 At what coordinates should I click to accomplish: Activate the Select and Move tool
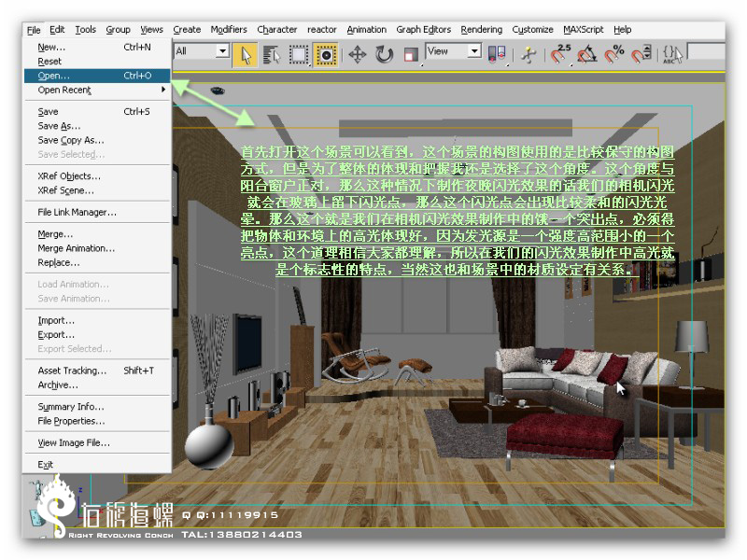tap(358, 54)
